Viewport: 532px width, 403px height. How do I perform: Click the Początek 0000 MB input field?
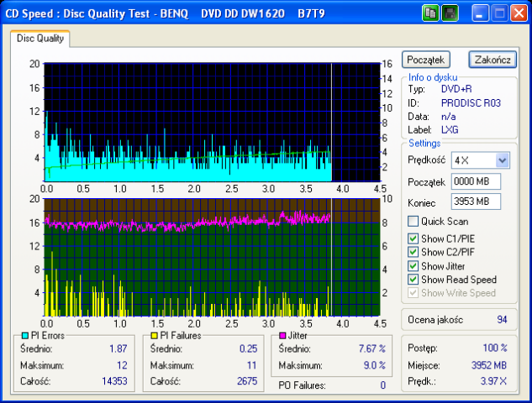[x=476, y=181]
